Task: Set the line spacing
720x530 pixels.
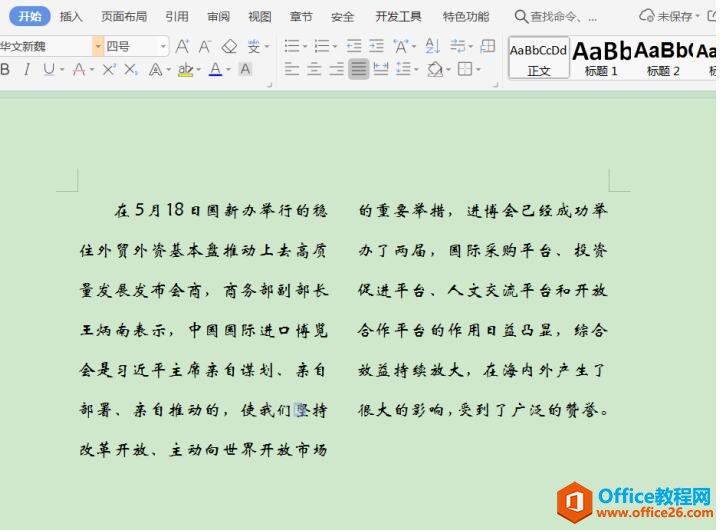Action: [x=404, y=70]
